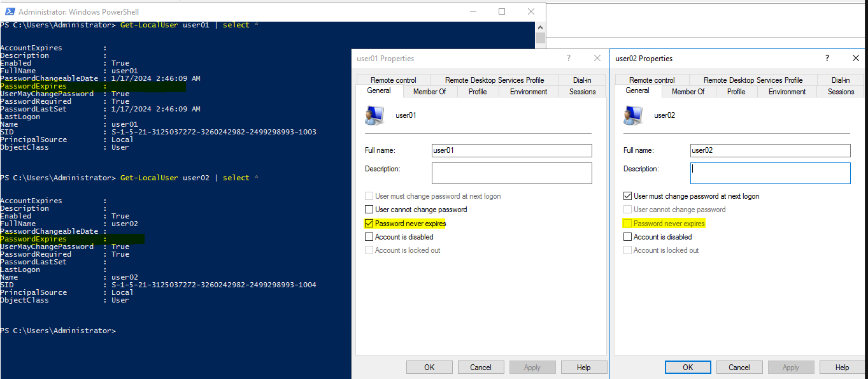Open the Dial-in tab in user01 Properties
This screenshot has width=868, height=379.
coord(582,80)
